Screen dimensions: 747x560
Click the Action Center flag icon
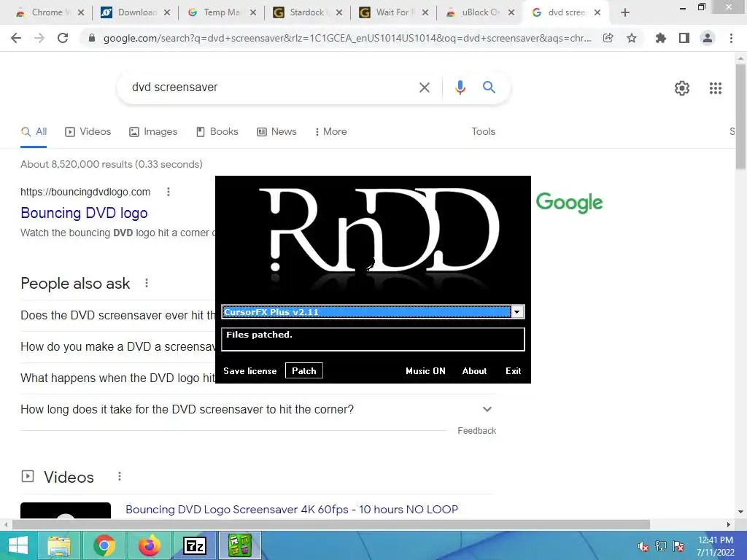[678, 546]
